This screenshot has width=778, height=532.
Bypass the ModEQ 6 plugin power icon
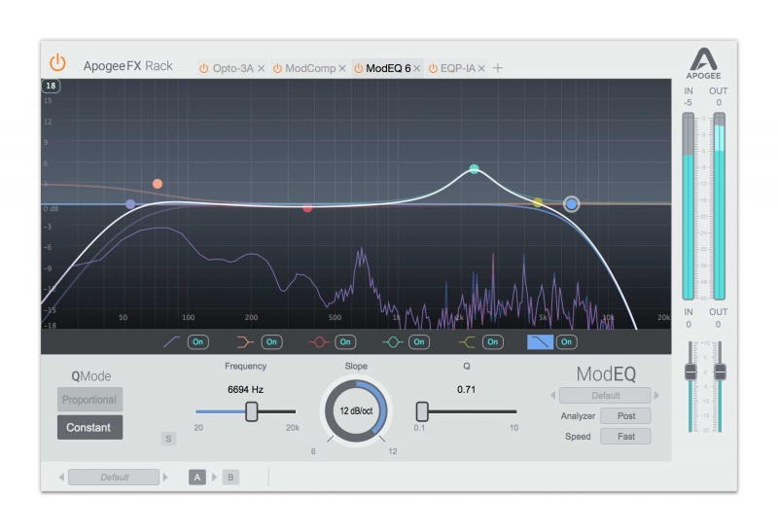tap(358, 68)
